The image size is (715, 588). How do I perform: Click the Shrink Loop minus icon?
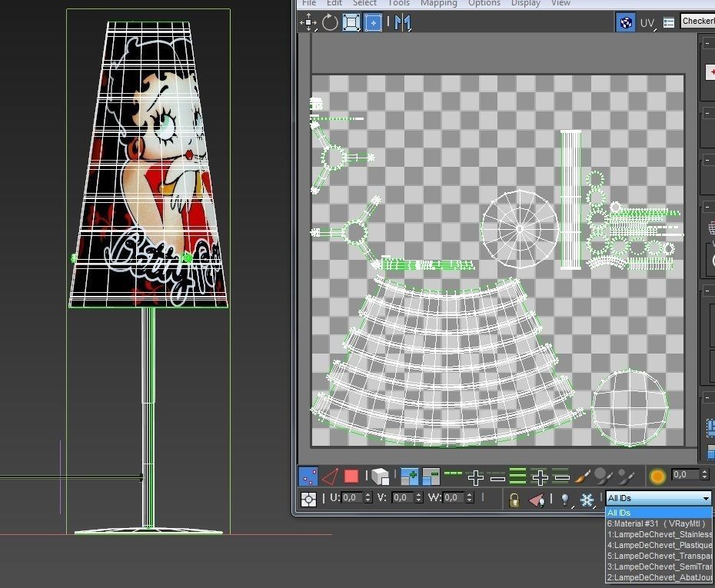click(x=497, y=478)
